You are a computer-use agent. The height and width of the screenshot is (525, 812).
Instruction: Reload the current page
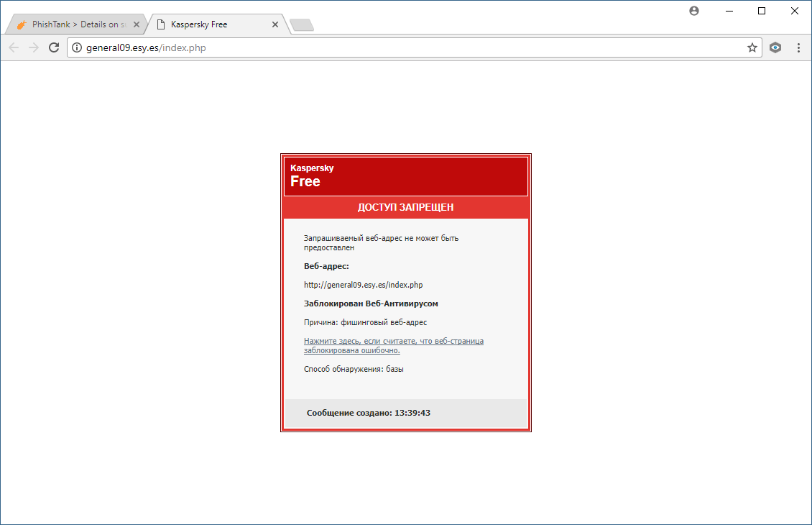point(53,47)
